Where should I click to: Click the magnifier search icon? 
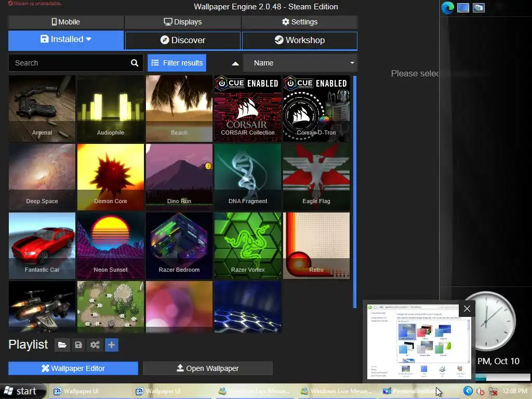click(x=135, y=63)
